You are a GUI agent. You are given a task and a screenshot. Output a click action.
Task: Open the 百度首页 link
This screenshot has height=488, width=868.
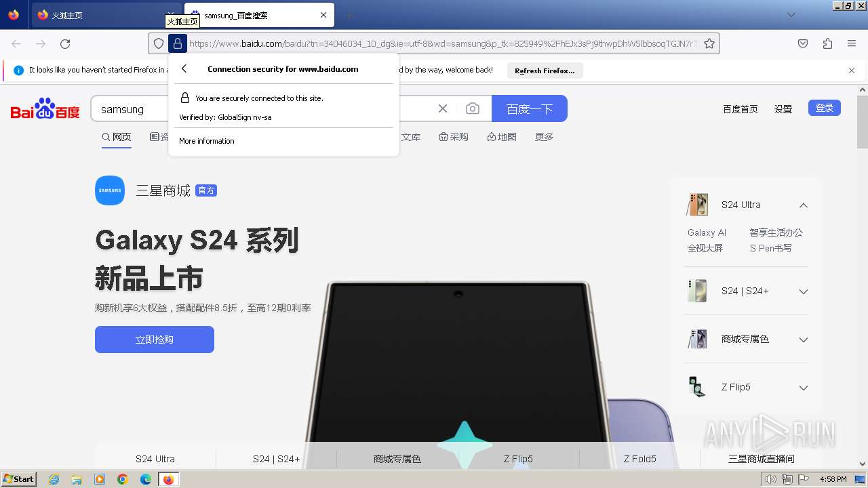click(x=740, y=108)
